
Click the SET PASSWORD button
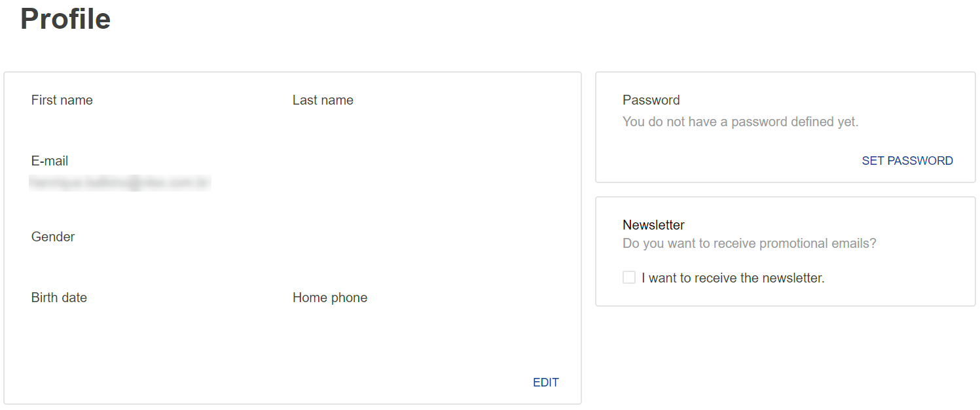pos(907,161)
